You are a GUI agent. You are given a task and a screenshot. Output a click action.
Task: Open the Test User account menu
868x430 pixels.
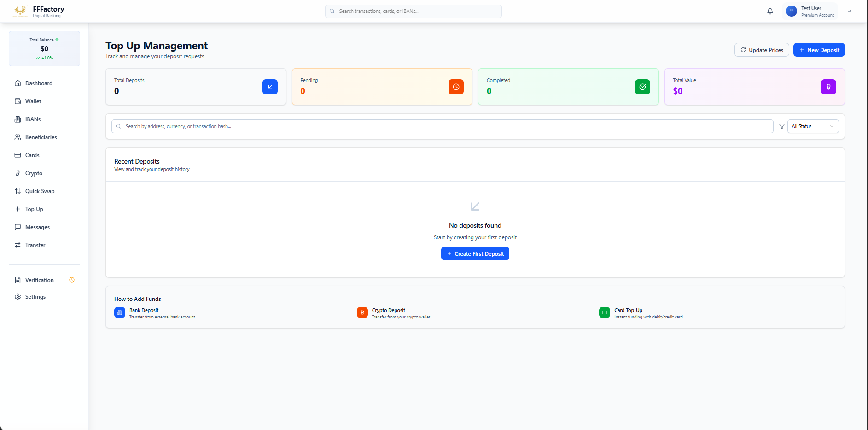coord(810,11)
